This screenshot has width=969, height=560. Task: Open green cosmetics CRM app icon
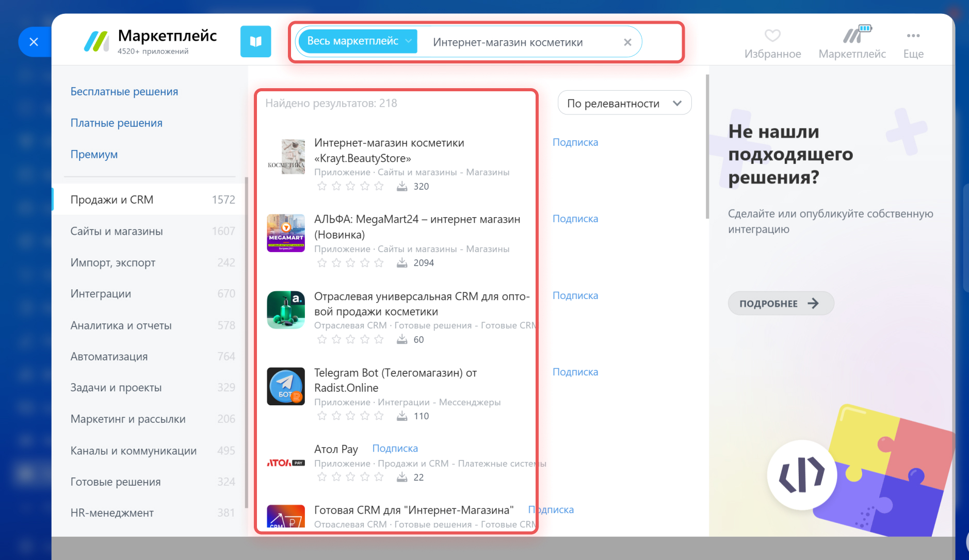click(x=286, y=310)
